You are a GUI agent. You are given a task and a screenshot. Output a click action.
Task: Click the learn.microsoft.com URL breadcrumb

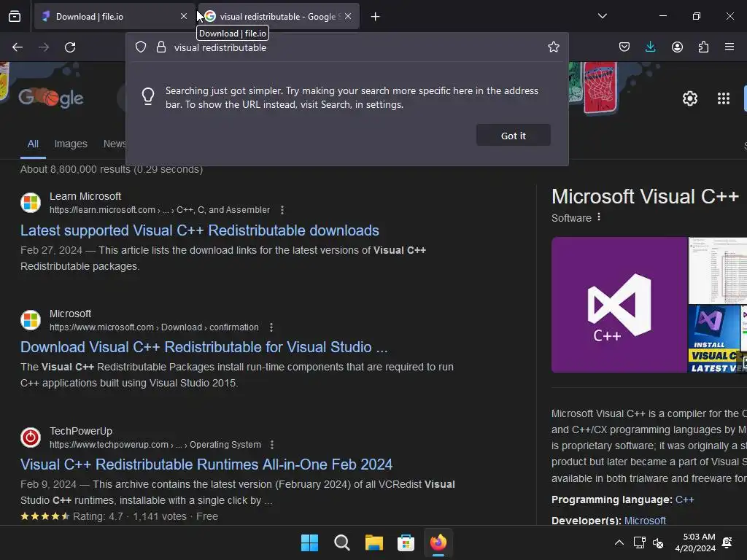pyautogui.click(x=160, y=210)
